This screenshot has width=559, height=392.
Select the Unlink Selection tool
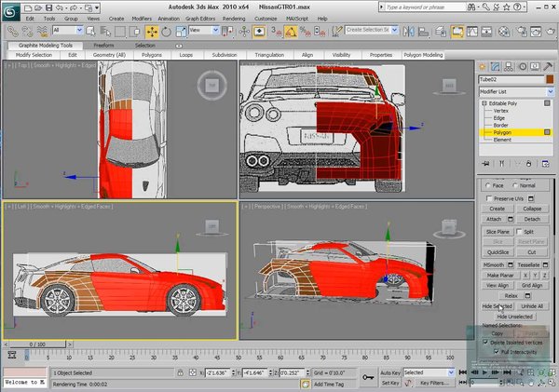(28, 32)
